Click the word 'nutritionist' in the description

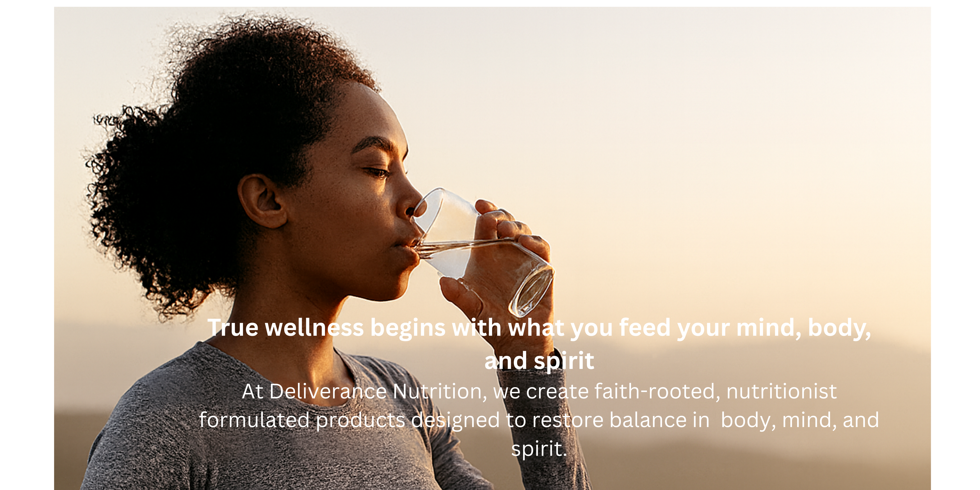(x=782, y=392)
